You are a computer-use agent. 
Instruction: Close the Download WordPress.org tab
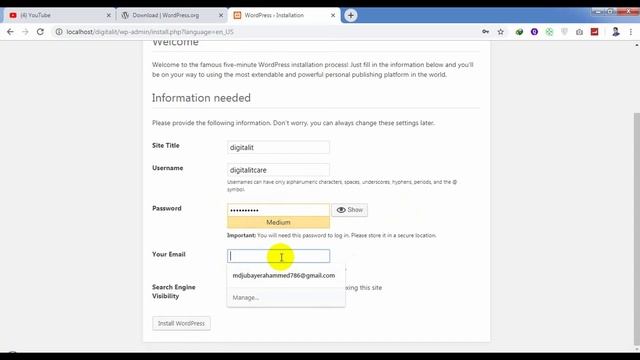(221, 15)
